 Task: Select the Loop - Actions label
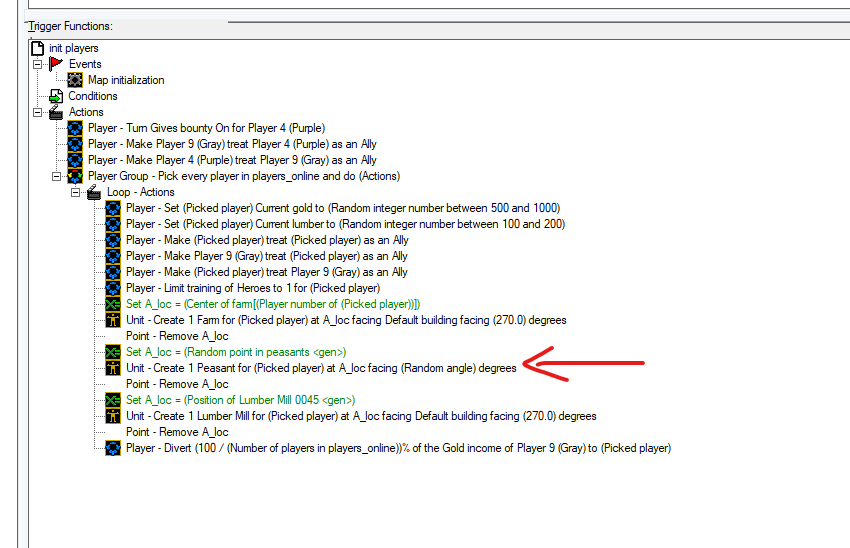tap(141, 192)
